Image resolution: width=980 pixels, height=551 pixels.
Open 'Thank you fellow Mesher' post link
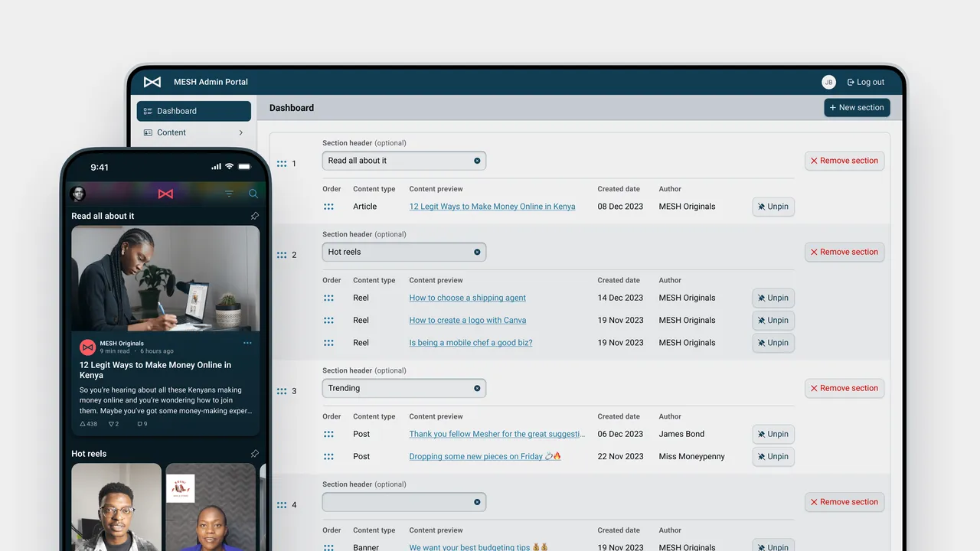coord(497,434)
